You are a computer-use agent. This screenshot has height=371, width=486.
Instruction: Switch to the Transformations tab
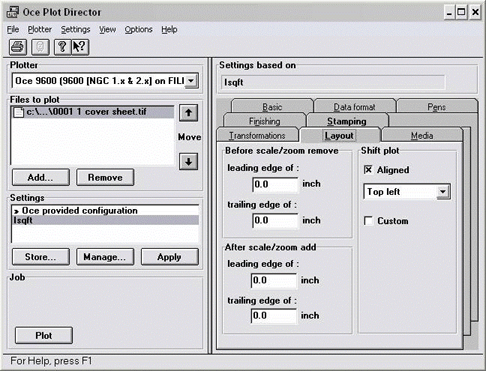click(x=257, y=135)
